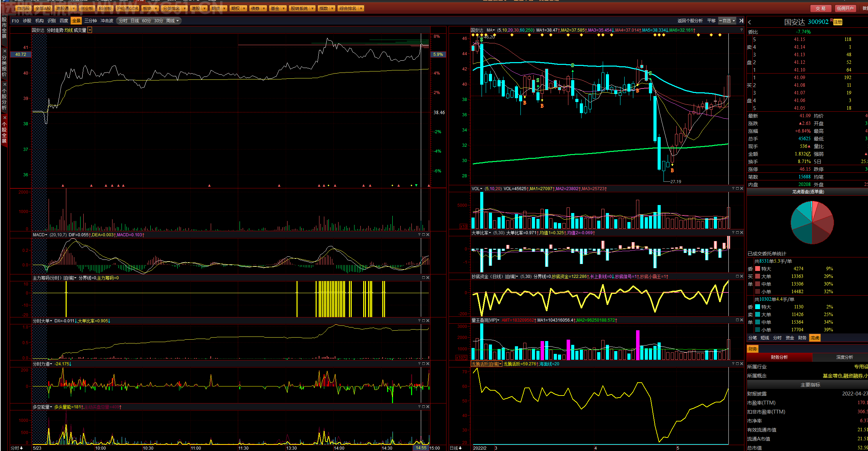The image size is (868, 451).
Task: Toggle 平移 chart panning mode
Action: pyautogui.click(x=711, y=21)
